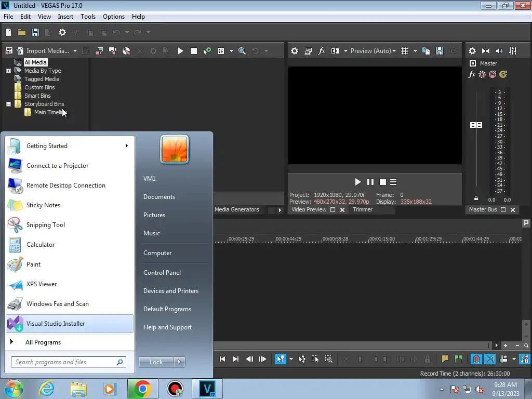Click Search programs and files field

(69, 362)
